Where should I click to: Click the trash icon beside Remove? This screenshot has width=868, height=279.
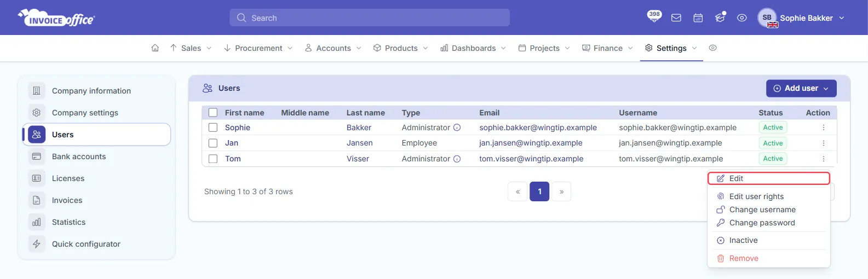click(x=721, y=258)
